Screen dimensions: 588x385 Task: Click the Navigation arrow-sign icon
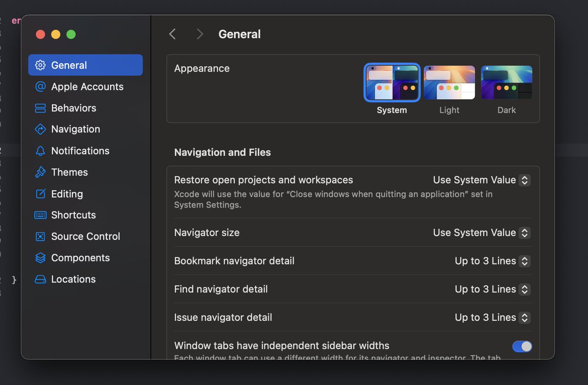pos(41,129)
